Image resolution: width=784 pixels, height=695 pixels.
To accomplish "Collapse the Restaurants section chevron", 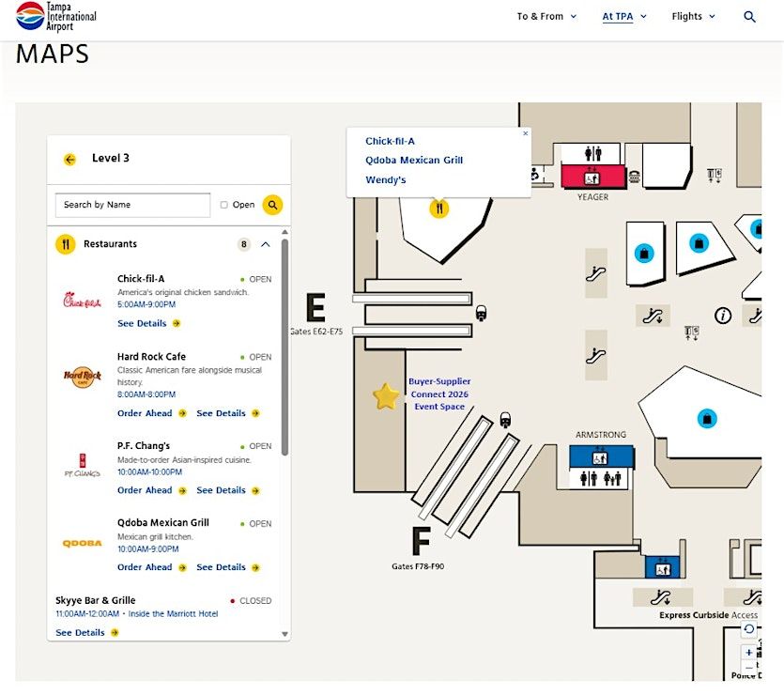I will tap(266, 244).
